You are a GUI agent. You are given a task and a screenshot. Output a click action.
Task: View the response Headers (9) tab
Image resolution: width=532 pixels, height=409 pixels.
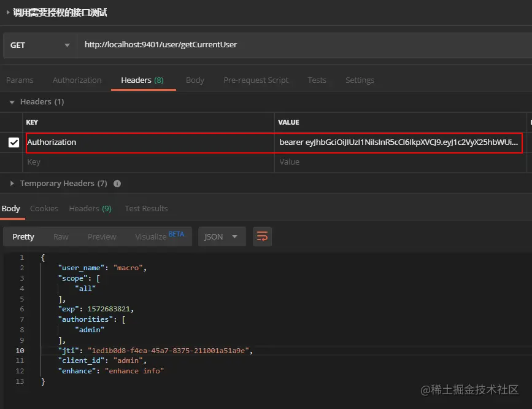coord(90,209)
